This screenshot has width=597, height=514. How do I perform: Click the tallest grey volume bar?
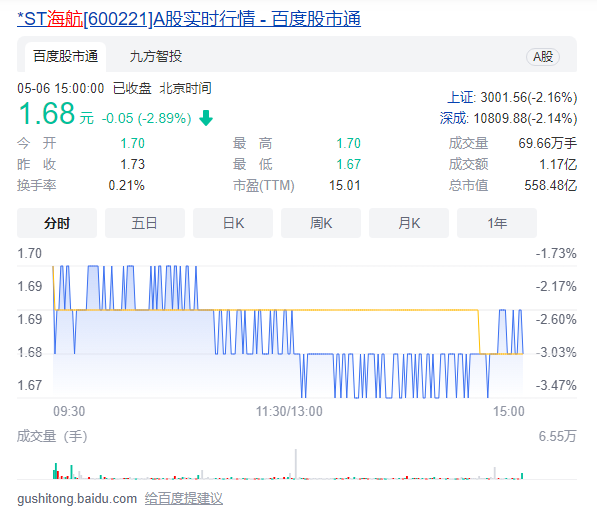click(296, 464)
